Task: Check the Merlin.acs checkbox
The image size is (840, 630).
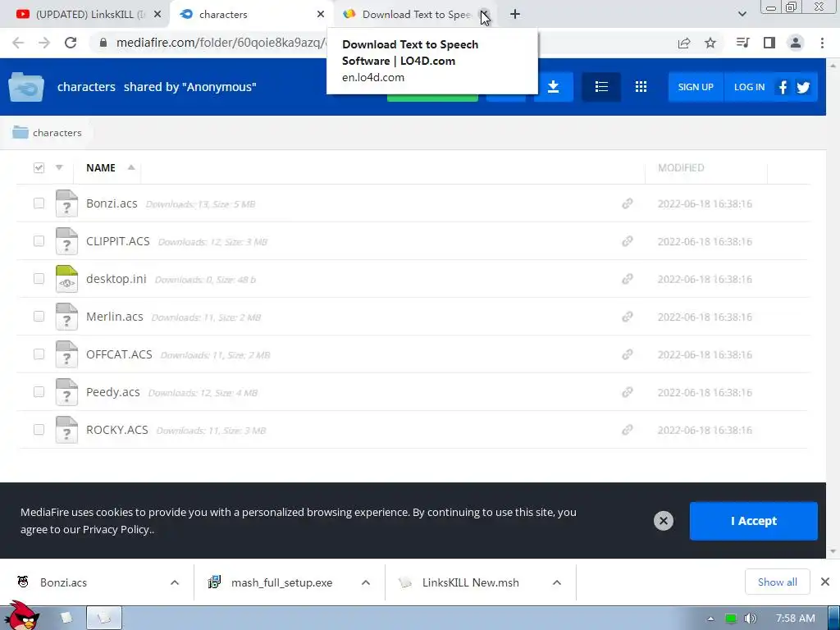Action: pyautogui.click(x=39, y=316)
